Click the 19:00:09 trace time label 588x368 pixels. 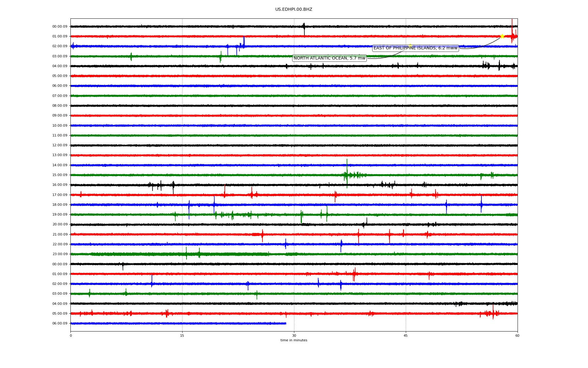[x=60, y=215]
